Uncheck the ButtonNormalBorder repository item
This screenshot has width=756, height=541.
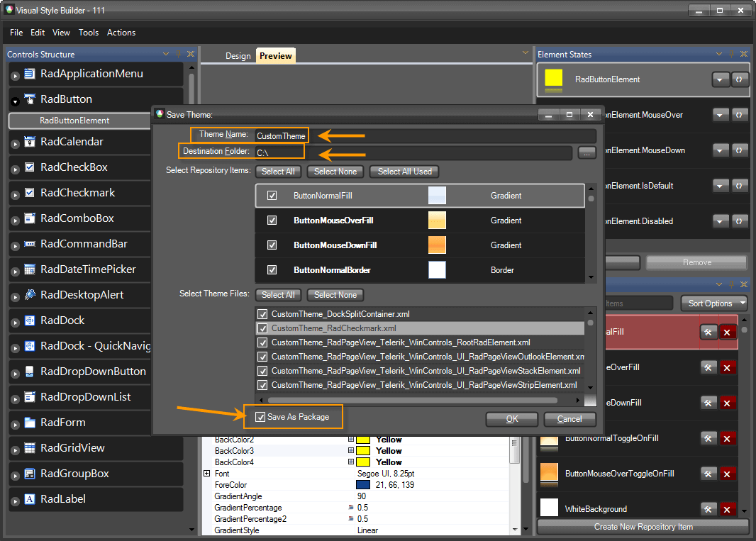(x=272, y=269)
